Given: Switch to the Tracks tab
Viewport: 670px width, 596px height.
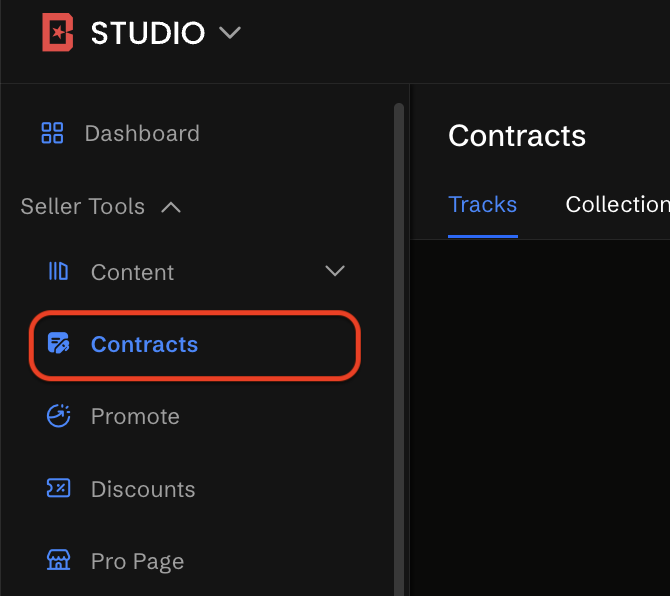Looking at the screenshot, I should (482, 205).
